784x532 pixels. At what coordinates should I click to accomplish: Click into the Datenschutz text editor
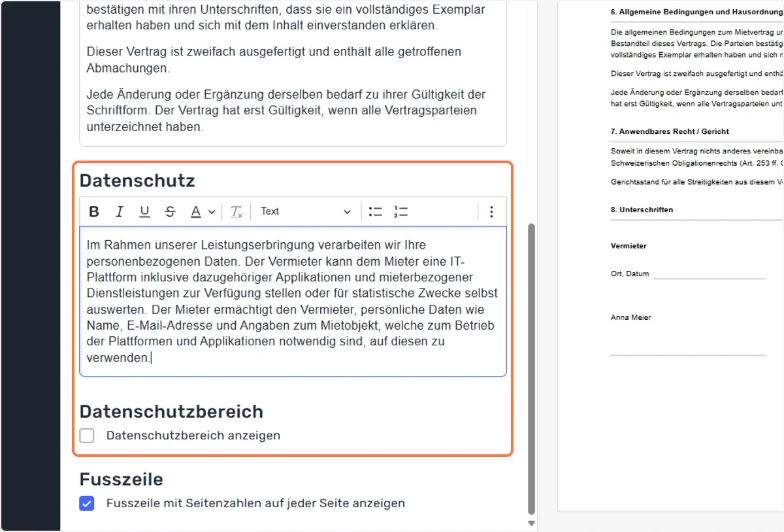[293, 302]
